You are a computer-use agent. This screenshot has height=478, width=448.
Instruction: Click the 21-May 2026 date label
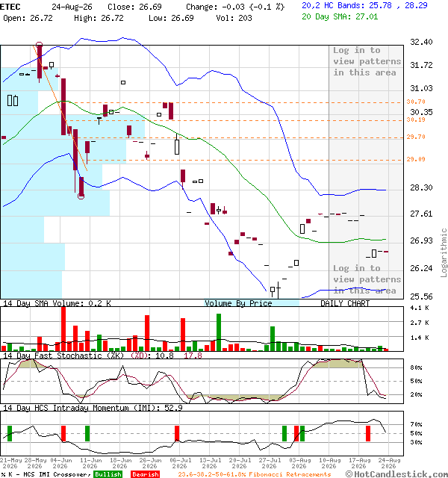tap(10, 463)
